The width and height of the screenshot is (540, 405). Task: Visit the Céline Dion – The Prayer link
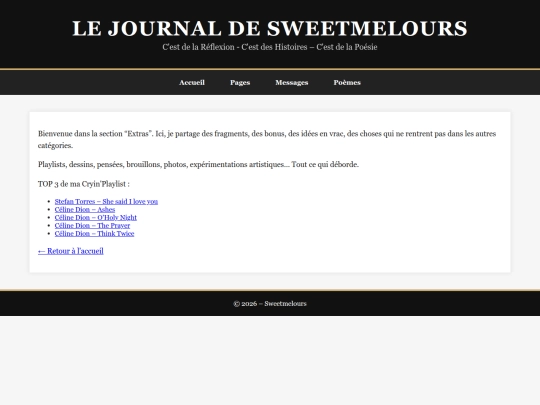[92, 226]
